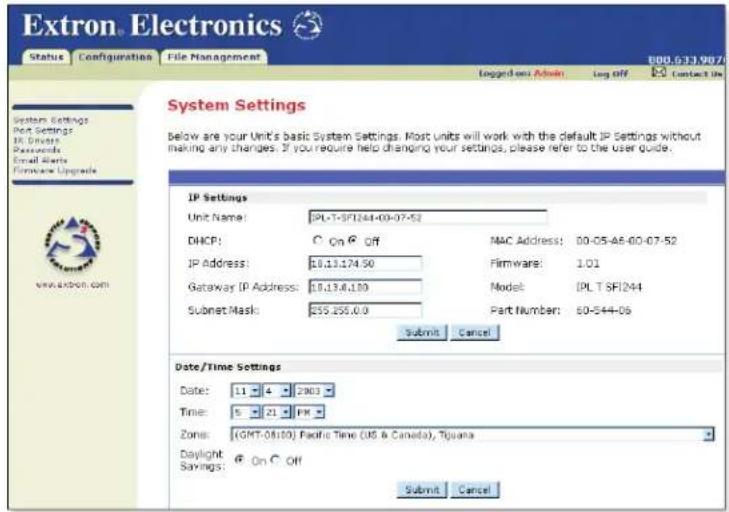Expand the time Zone dropdown

472,435
